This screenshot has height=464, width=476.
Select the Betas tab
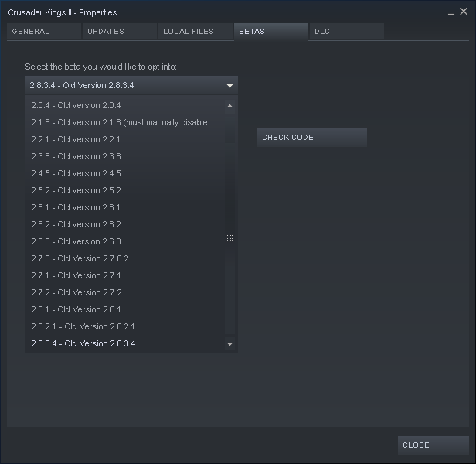pos(271,31)
